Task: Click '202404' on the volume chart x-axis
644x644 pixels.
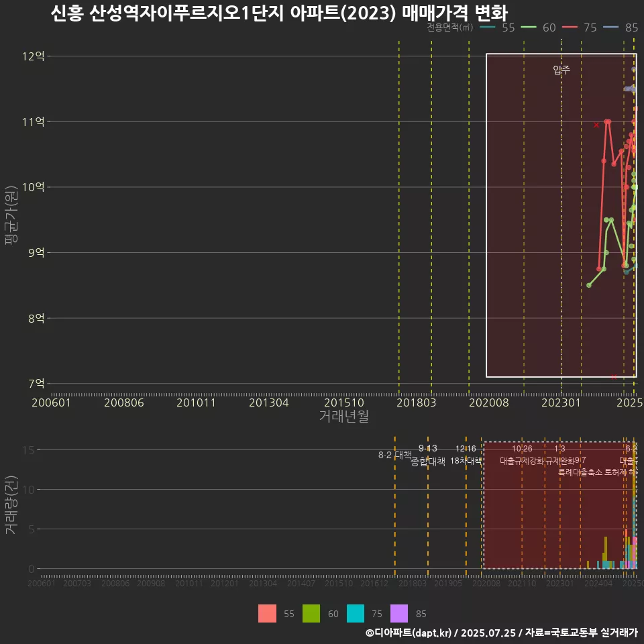Action: pyautogui.click(x=598, y=583)
